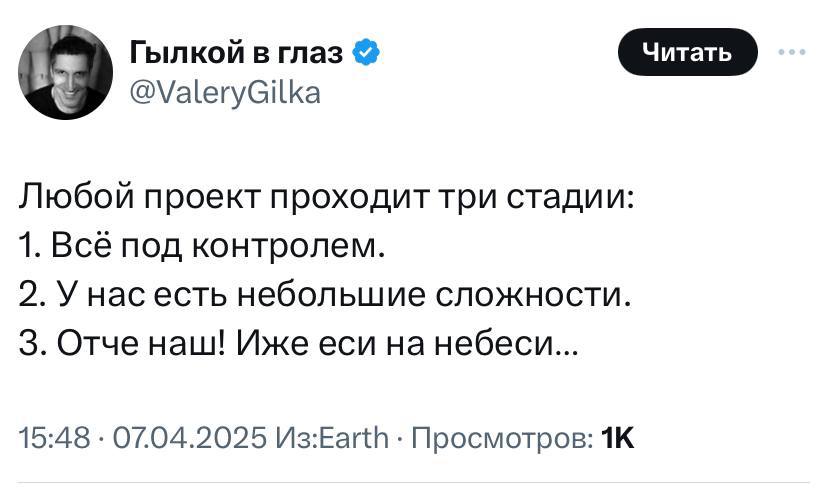Click the line about небольшие сложности
The width and height of the screenshot is (828, 489).
point(326,294)
